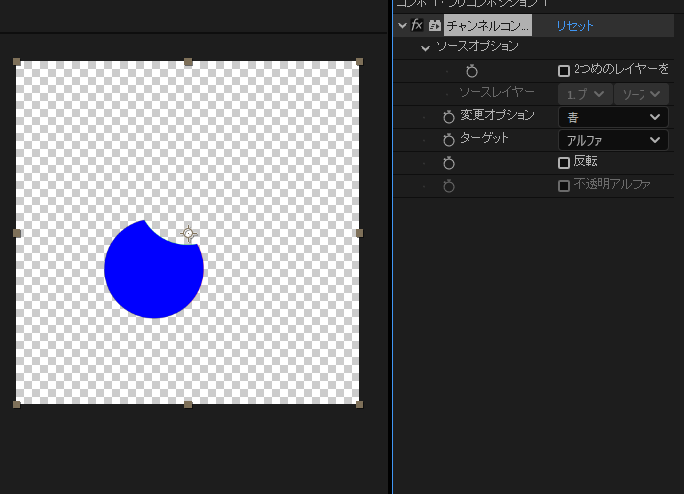Toggle the 不透明アルファ checkbox

(564, 186)
